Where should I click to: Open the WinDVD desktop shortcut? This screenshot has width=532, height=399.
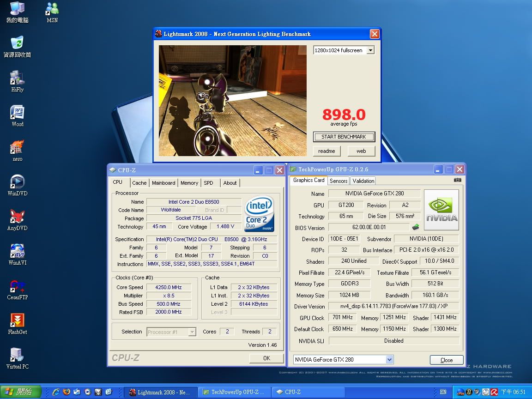pyautogui.click(x=18, y=183)
